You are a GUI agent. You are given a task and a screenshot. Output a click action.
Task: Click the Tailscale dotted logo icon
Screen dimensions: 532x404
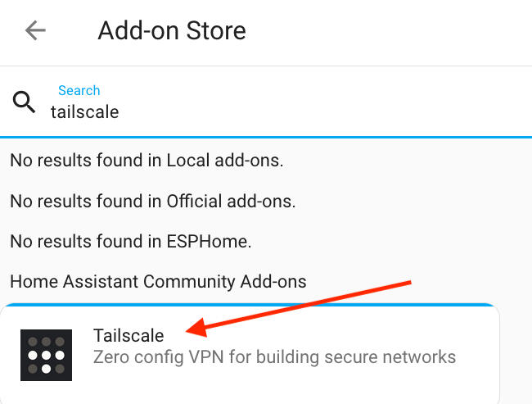47,354
